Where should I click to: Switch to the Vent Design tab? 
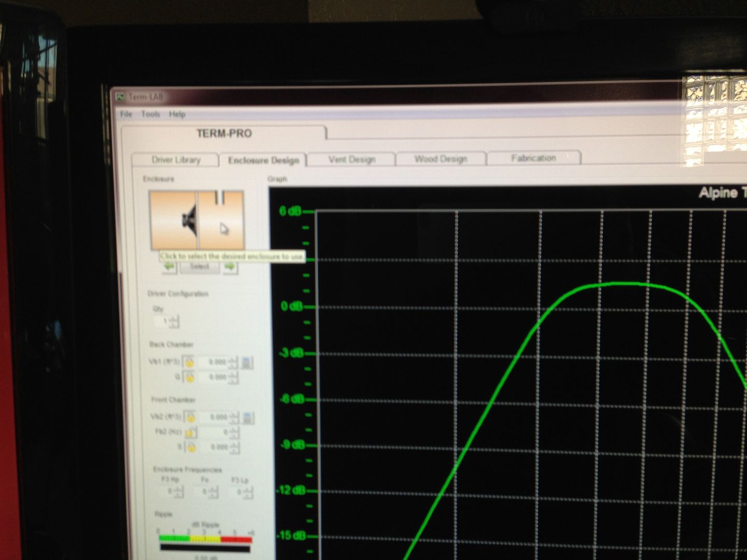(352, 159)
